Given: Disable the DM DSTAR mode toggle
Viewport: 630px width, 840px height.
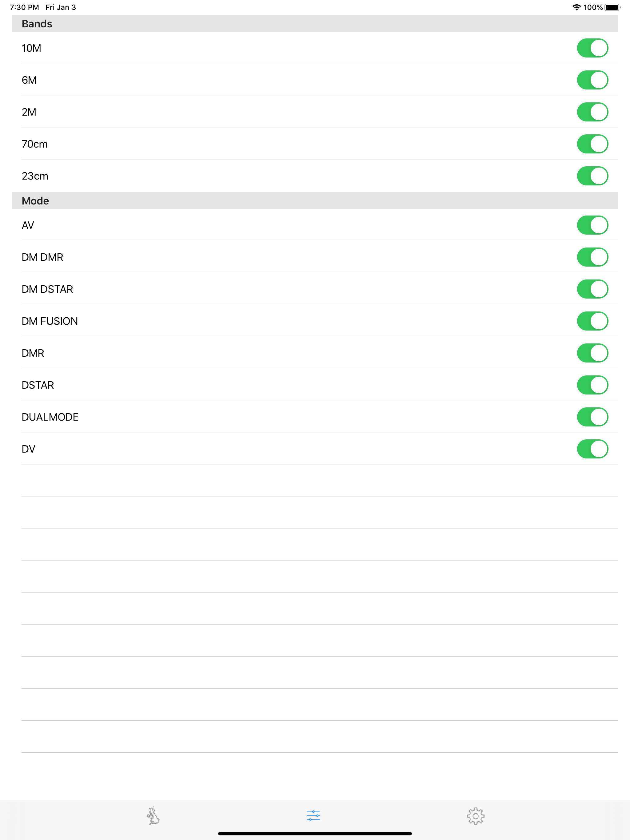Looking at the screenshot, I should (x=592, y=289).
